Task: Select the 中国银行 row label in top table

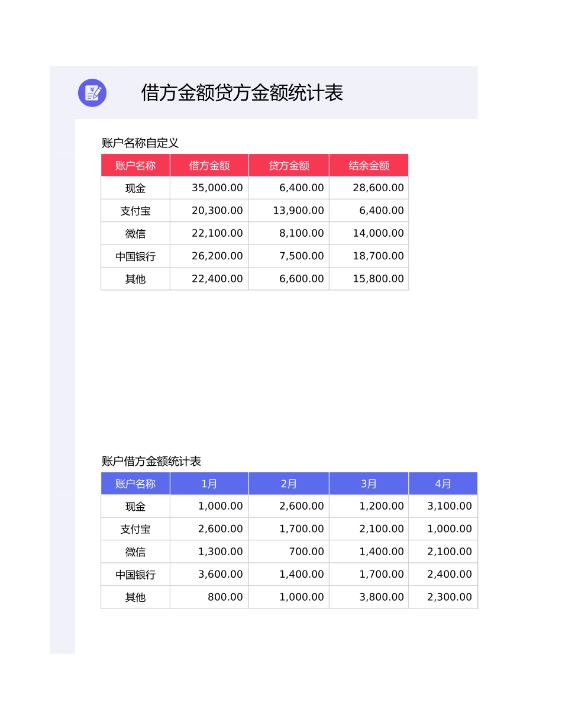Action: pyautogui.click(x=135, y=256)
